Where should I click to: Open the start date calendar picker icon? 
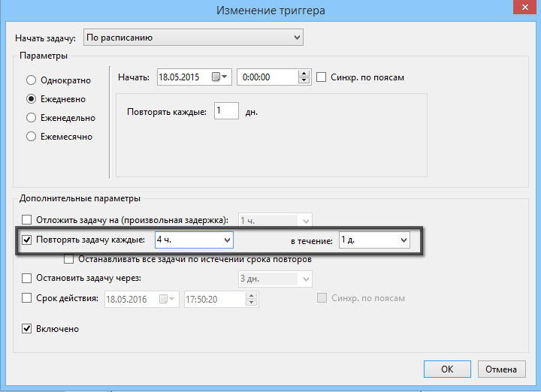coord(219,77)
